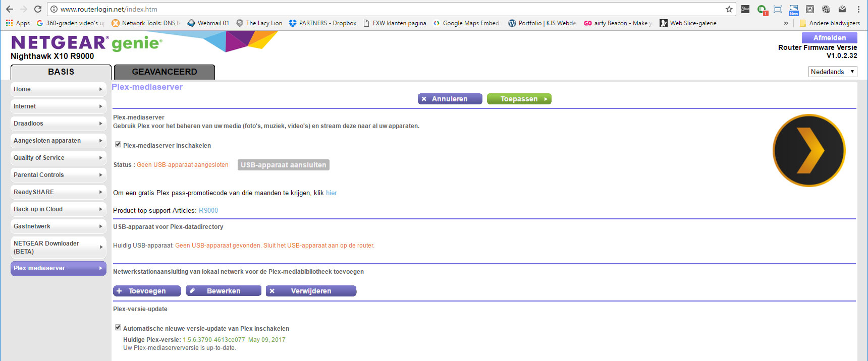Open the Chrome three-dot menu
The image size is (868, 361).
point(858,9)
